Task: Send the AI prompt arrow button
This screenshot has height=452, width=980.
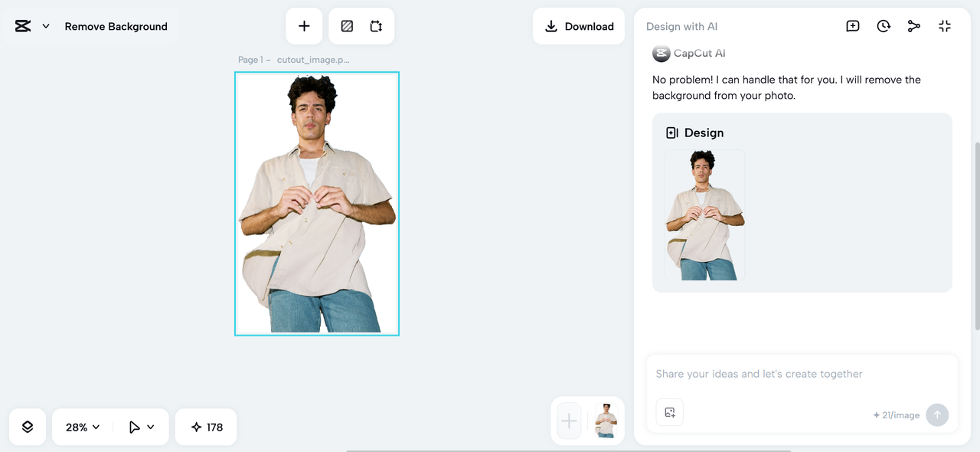Action: tap(937, 414)
